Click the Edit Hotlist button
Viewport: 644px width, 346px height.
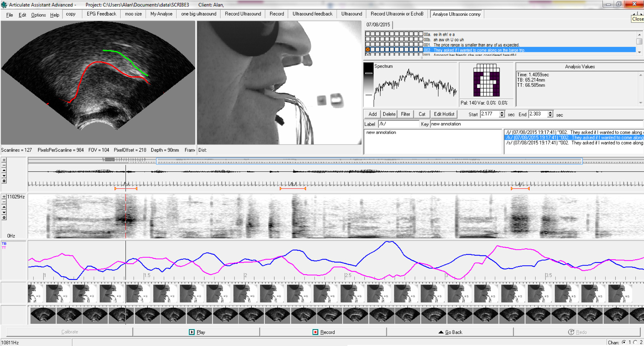(x=444, y=114)
